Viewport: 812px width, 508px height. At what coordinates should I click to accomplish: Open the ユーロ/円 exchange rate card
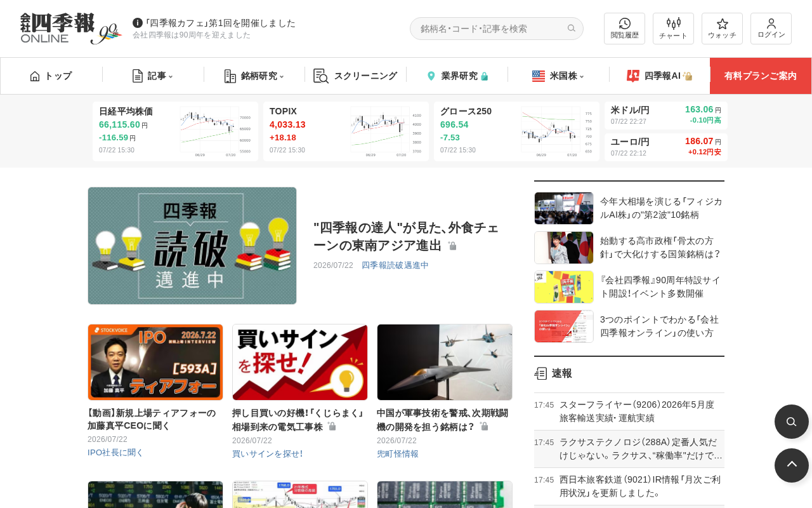click(x=666, y=147)
